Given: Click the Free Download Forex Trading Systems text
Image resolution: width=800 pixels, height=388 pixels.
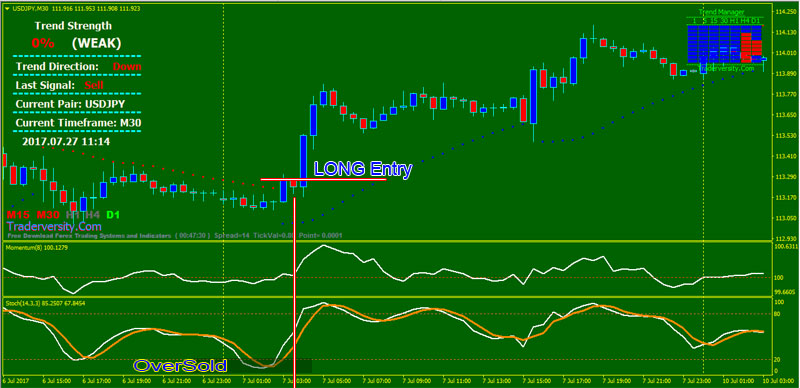Looking at the screenshot, I should 89,236.
